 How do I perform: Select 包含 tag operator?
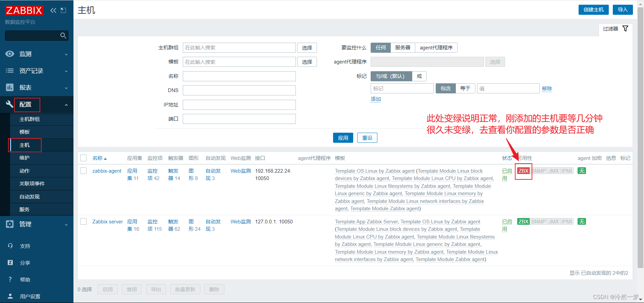pyautogui.click(x=446, y=88)
